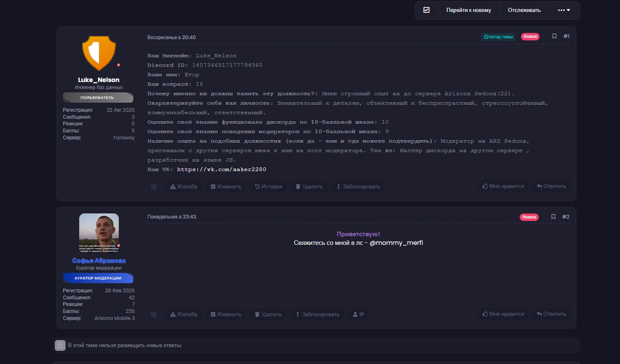Open Luke_Nelson's profile by username
The height and width of the screenshot is (364, 620).
[99, 80]
